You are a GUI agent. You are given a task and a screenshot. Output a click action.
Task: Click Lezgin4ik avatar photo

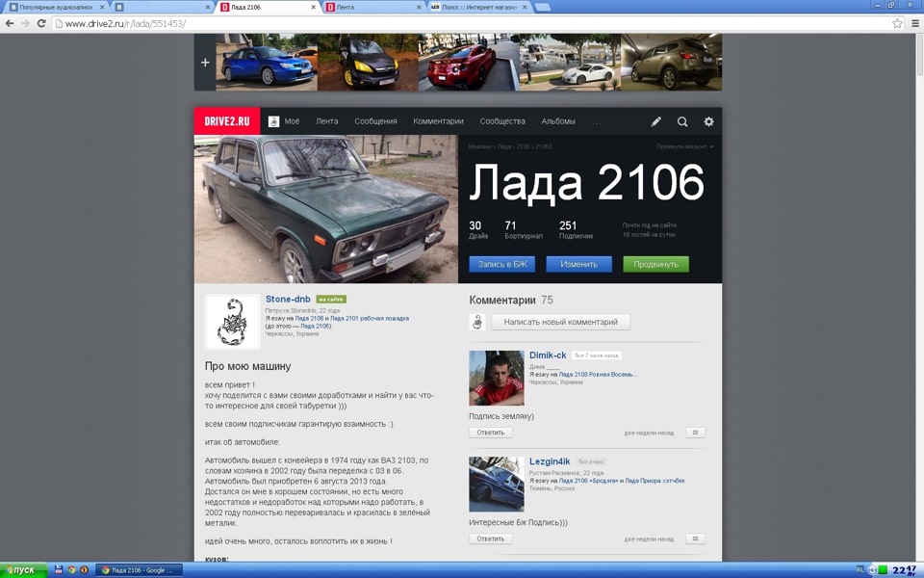point(497,485)
